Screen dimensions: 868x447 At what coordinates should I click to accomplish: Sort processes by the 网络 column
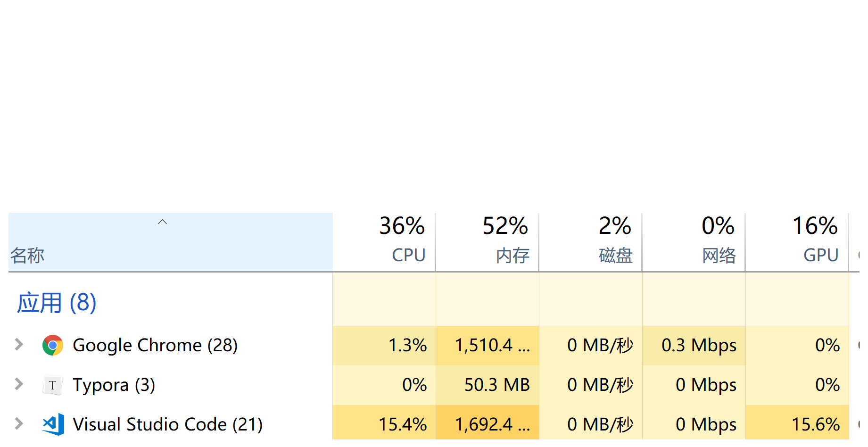694,241
